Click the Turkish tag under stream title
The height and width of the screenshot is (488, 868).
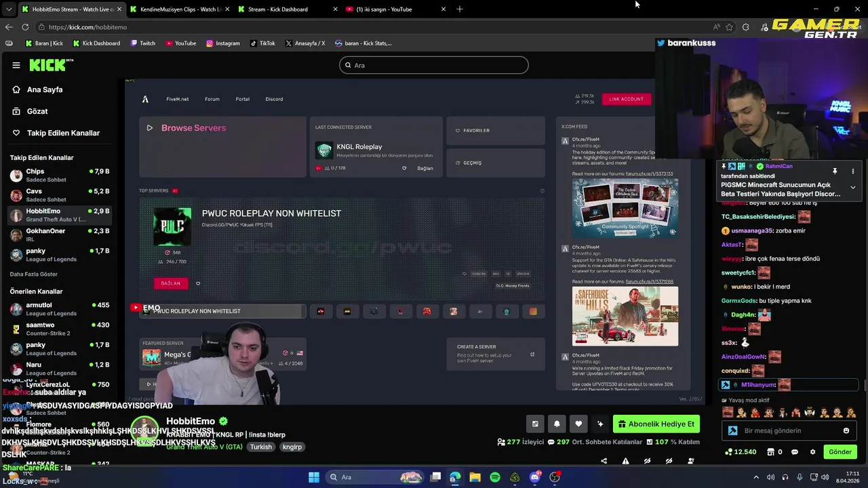[260, 447]
